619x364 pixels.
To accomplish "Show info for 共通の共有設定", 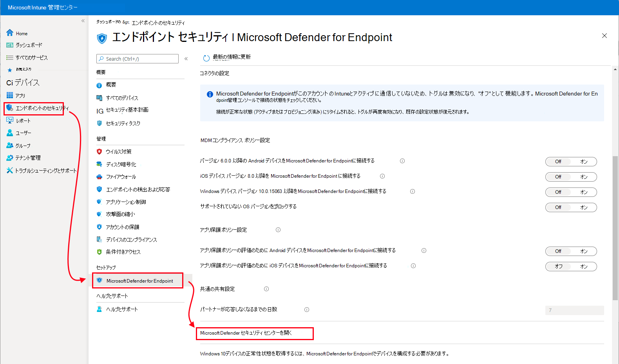I will (x=266, y=289).
